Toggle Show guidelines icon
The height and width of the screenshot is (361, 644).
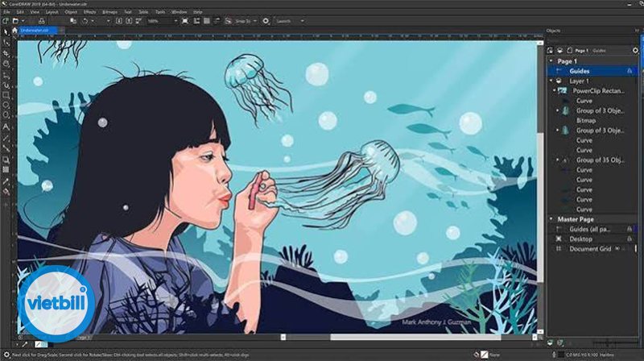click(217, 21)
